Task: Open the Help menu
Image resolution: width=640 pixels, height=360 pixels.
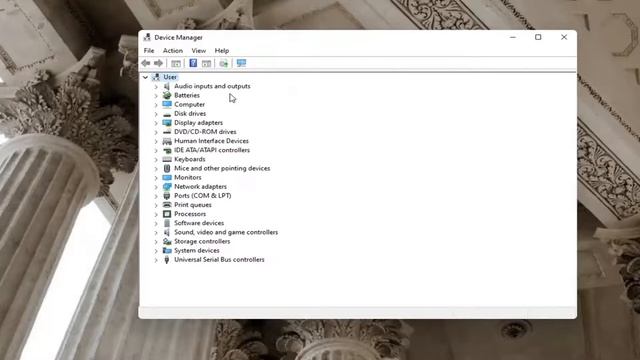Action: pos(222,51)
